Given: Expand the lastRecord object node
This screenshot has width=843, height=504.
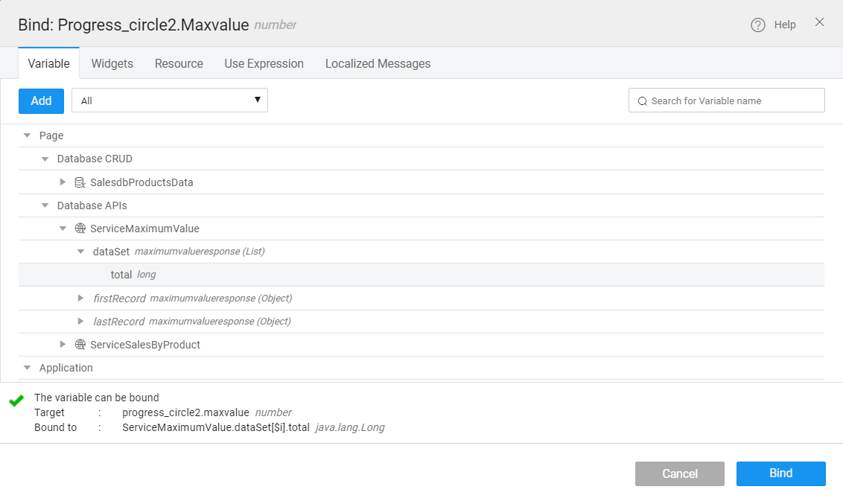Looking at the screenshot, I should [x=81, y=322].
